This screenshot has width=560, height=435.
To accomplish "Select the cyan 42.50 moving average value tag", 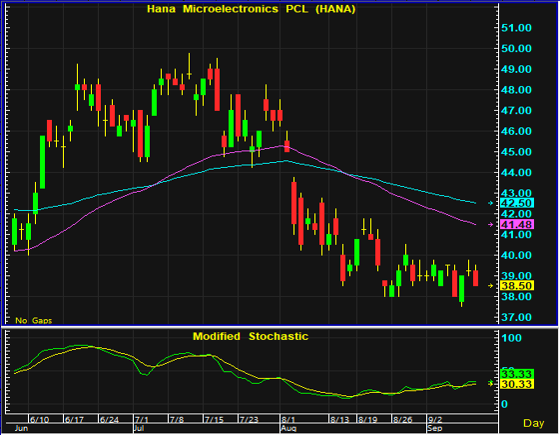I will (x=517, y=203).
